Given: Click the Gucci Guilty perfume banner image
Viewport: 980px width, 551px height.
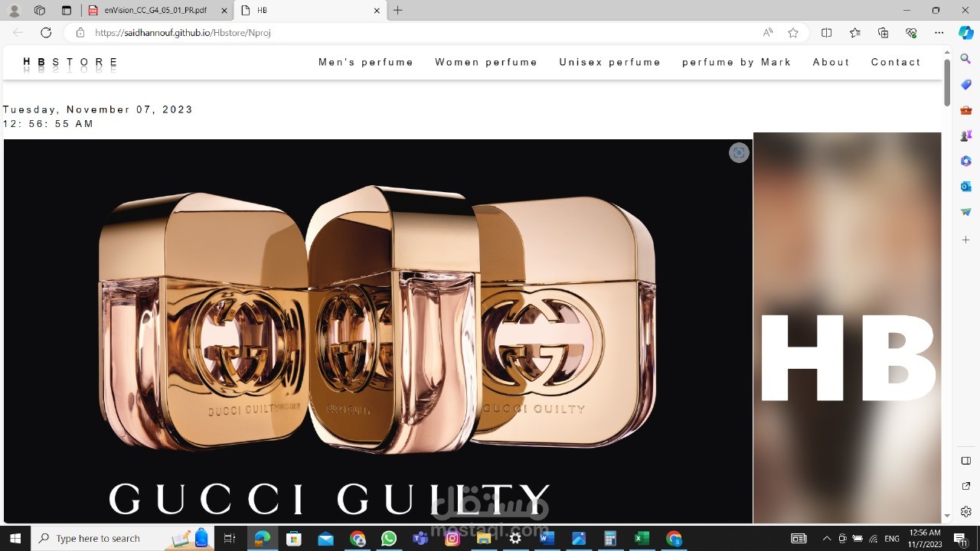Looking at the screenshot, I should (x=378, y=331).
